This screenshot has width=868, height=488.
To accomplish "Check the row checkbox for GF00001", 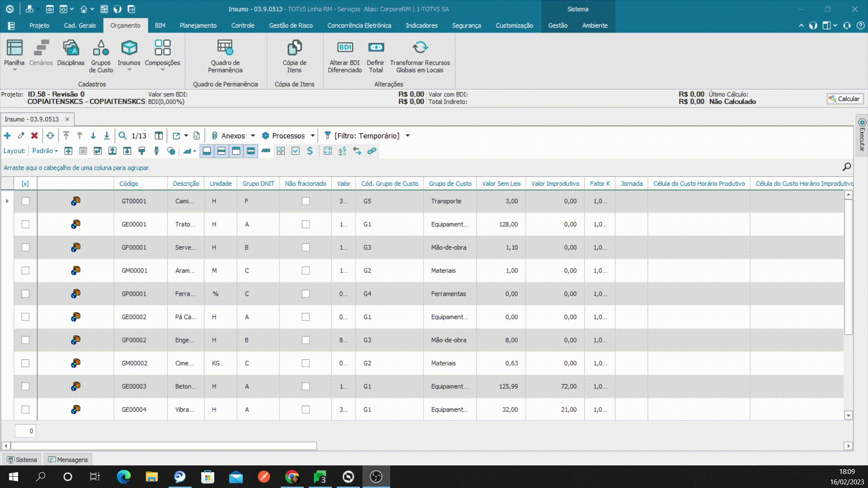I will (25, 247).
